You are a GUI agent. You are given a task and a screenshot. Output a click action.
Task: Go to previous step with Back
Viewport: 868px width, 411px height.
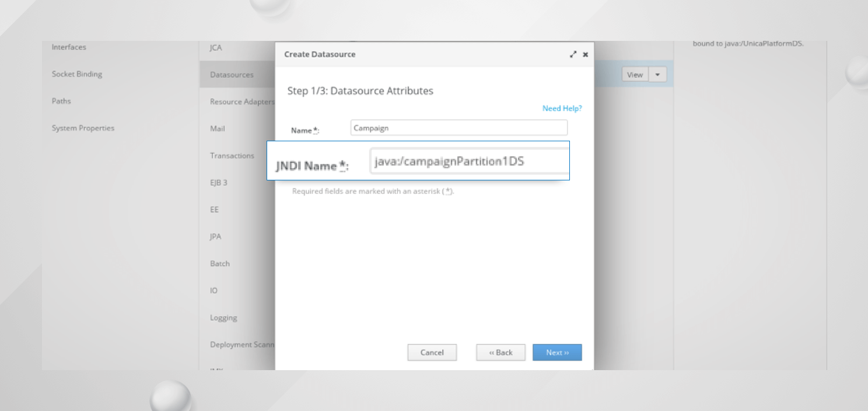click(501, 353)
